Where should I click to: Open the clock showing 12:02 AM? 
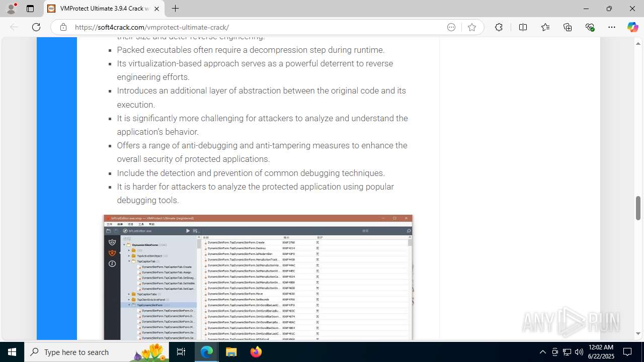(601, 352)
